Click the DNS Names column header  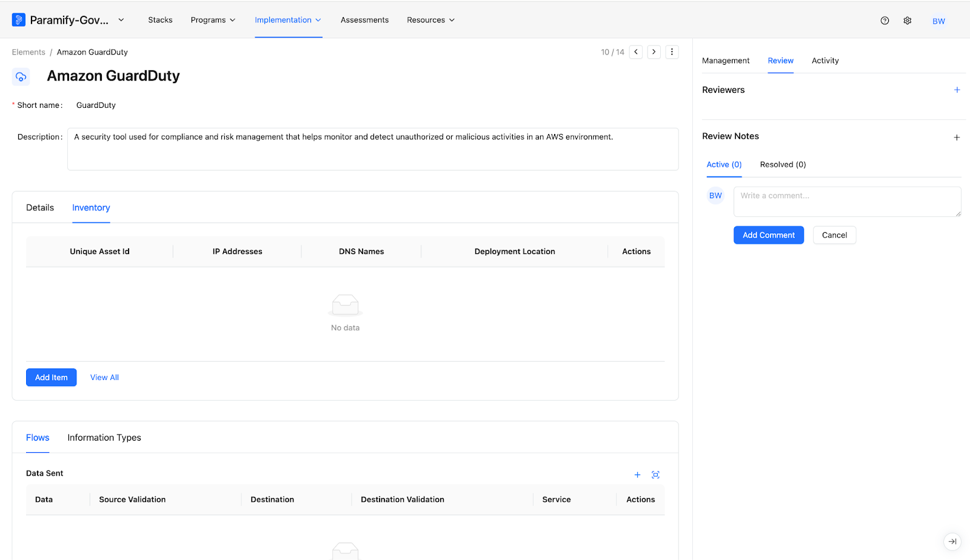tap(361, 252)
